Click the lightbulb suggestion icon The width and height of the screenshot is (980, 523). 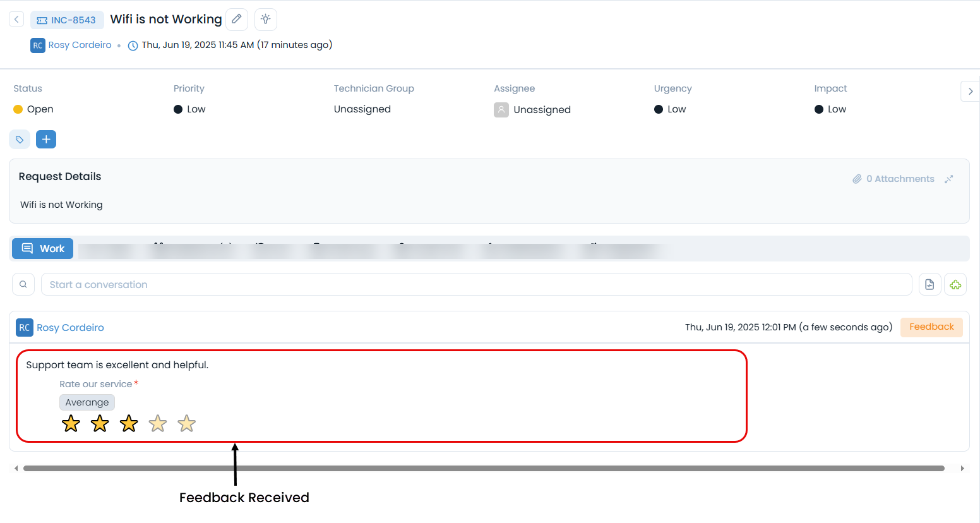[x=266, y=20]
